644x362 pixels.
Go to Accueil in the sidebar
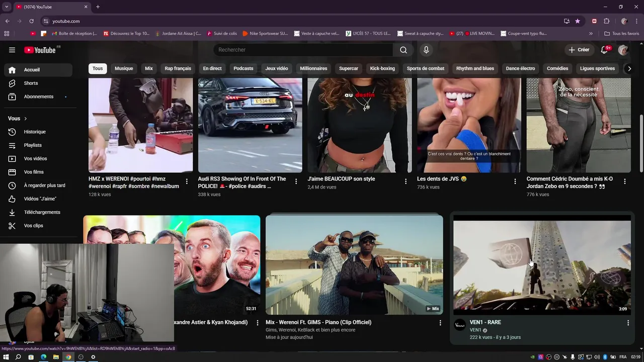(38, 70)
